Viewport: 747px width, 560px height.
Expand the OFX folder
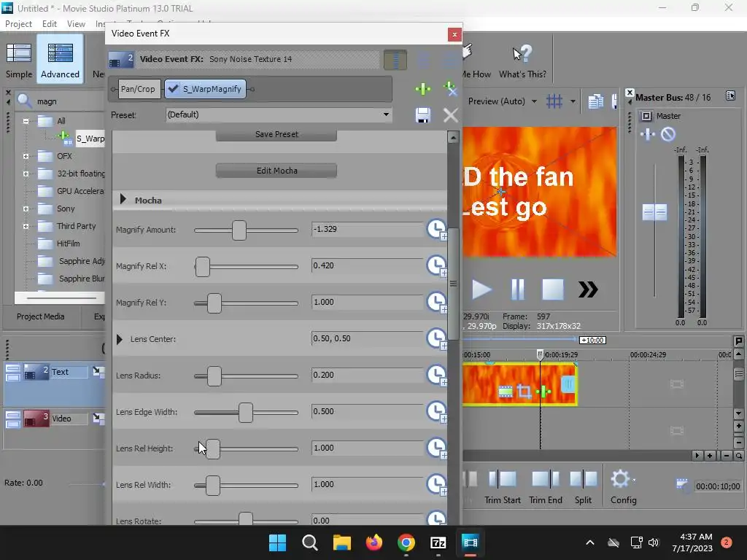pos(26,156)
